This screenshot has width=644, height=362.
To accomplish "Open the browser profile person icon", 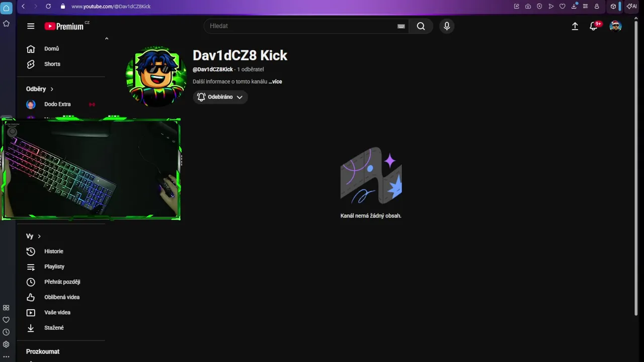I will (597, 6).
